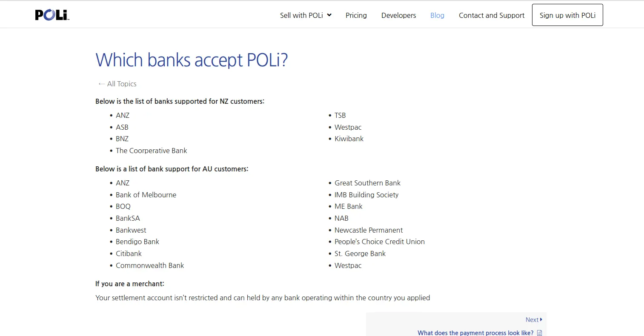This screenshot has width=644, height=336.
Task: Click the Great Southern Bank entry
Action: point(367,183)
